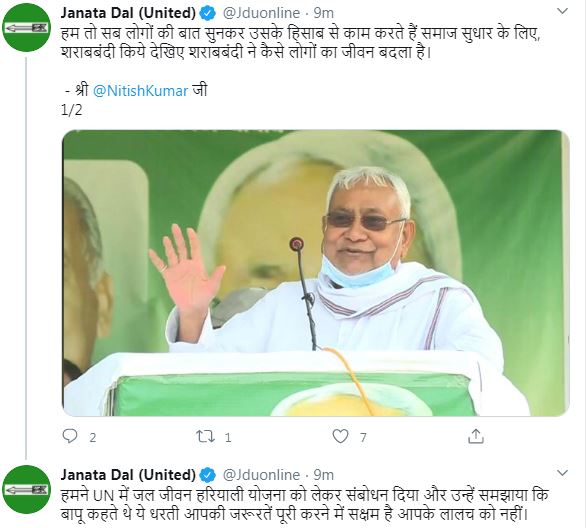Retweet the first Janata Dal tweet
The height and width of the screenshot is (528, 587).
[206, 436]
